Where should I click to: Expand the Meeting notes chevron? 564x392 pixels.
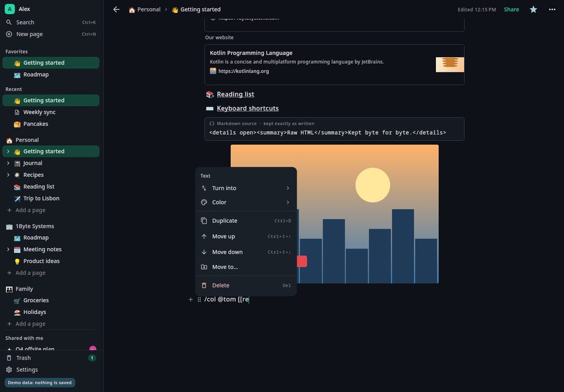click(8, 249)
